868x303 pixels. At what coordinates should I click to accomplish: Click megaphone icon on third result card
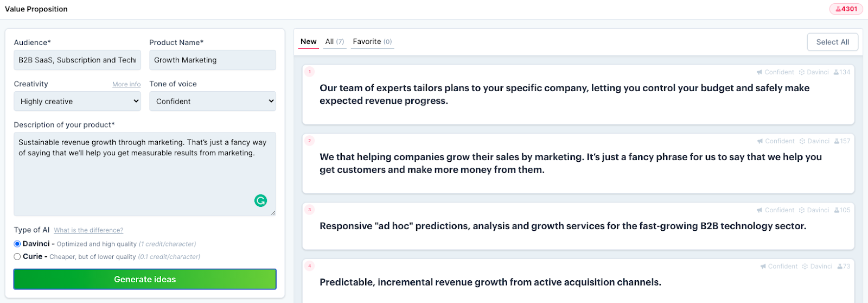(x=759, y=210)
